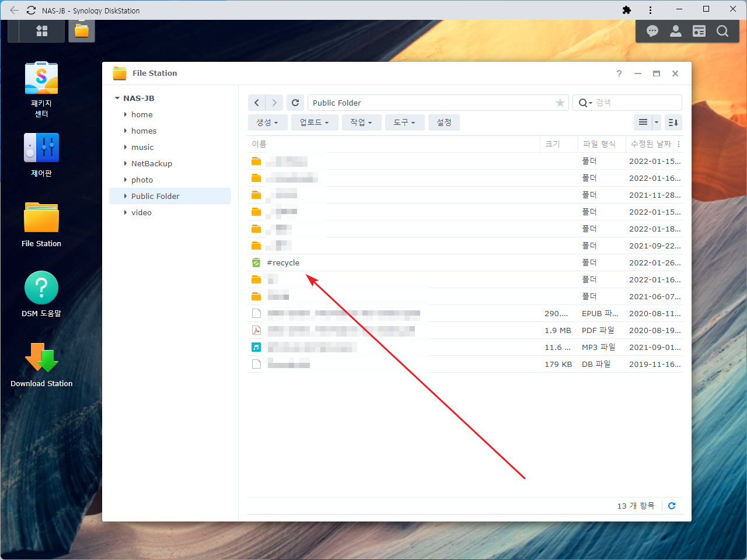Open the Tools dropdown menu
This screenshot has height=560, width=747.
(x=404, y=123)
